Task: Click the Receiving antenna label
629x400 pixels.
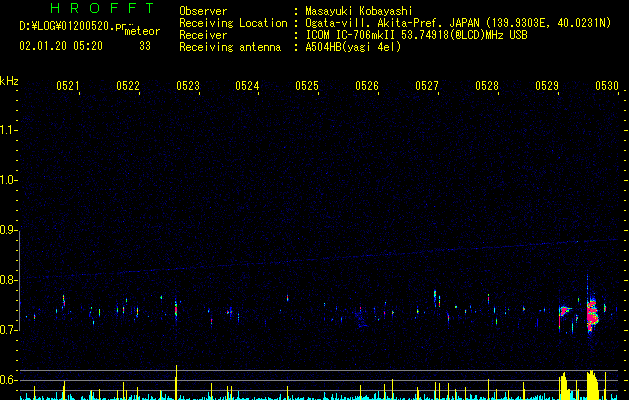Action: [230, 47]
